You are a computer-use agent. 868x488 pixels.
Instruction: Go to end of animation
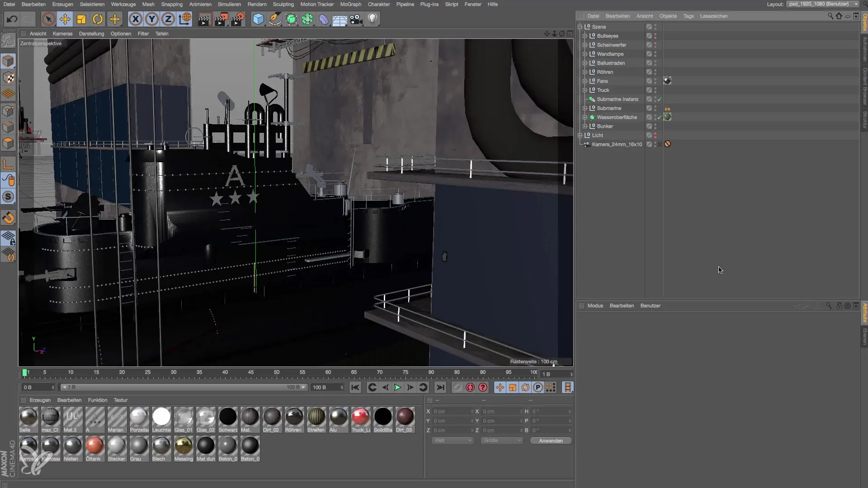point(440,387)
